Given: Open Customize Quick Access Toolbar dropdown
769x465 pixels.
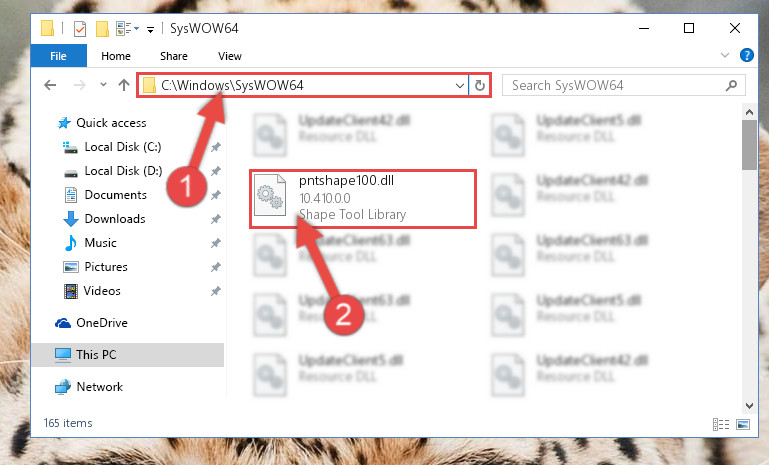Looking at the screenshot, I should (151, 30).
